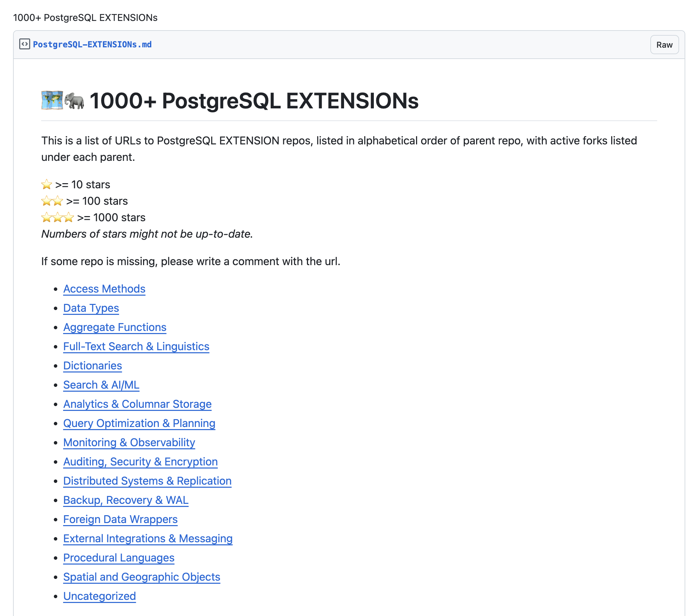This screenshot has width=699, height=616.
Task: Open the Search & AI/ML section
Action: pos(102,385)
